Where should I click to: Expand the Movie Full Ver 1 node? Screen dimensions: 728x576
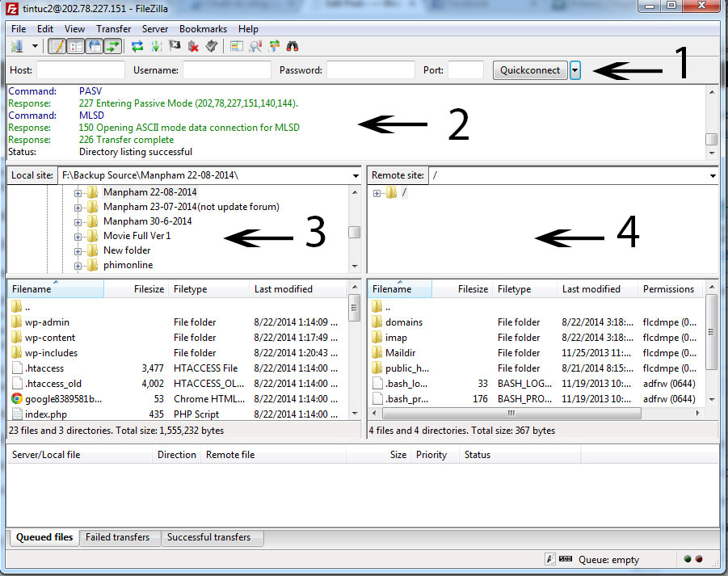coord(78,237)
